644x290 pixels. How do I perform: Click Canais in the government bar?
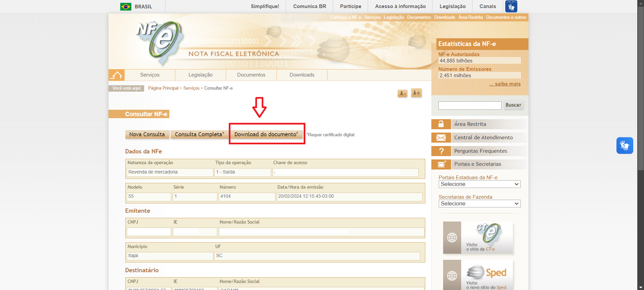[488, 6]
